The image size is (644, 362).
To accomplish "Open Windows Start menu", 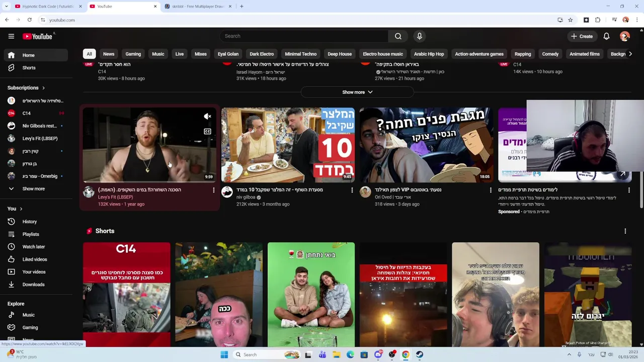I will click(x=224, y=354).
